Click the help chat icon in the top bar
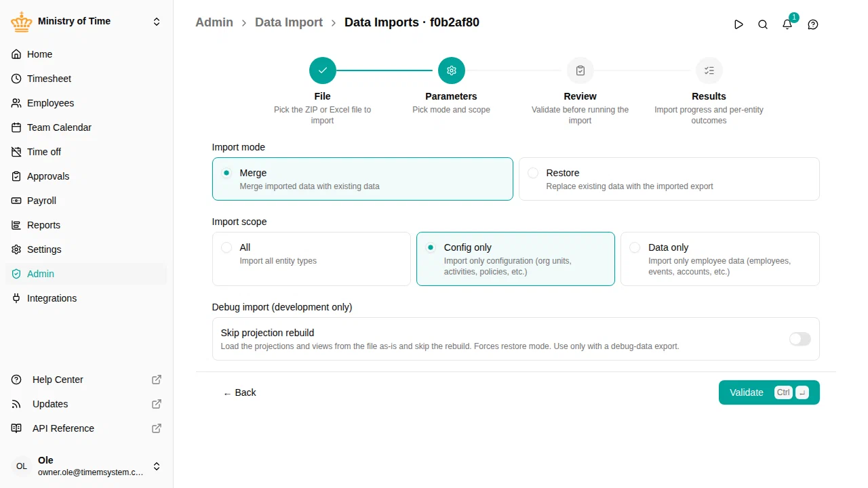 pyautogui.click(x=813, y=24)
